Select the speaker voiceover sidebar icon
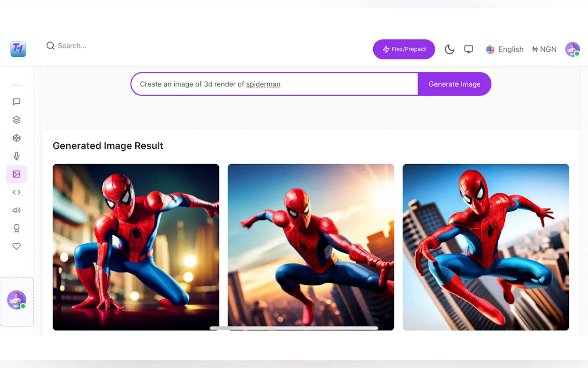Viewport: 588px width, 368px height. 16,210
